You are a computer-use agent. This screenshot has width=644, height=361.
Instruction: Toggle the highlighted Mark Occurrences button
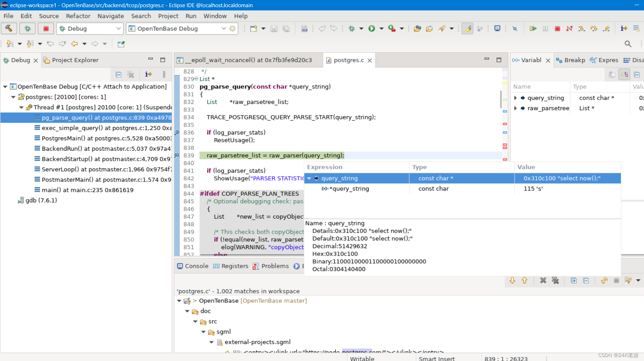(467, 28)
